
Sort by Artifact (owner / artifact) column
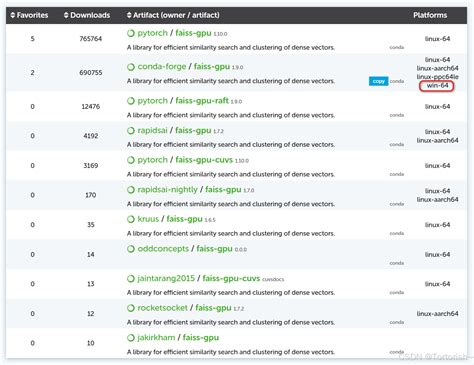click(x=173, y=15)
